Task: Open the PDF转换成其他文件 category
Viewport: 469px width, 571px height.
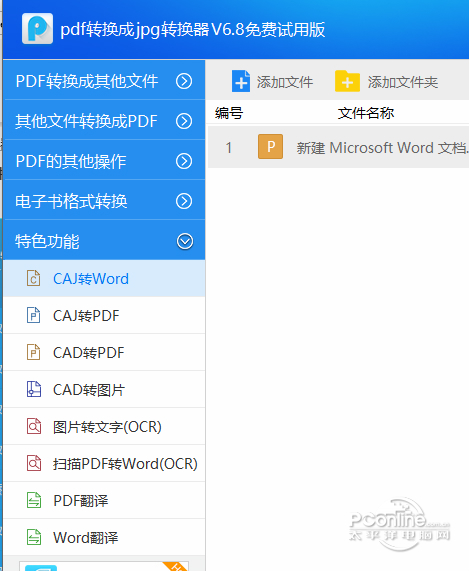Action: pos(104,80)
